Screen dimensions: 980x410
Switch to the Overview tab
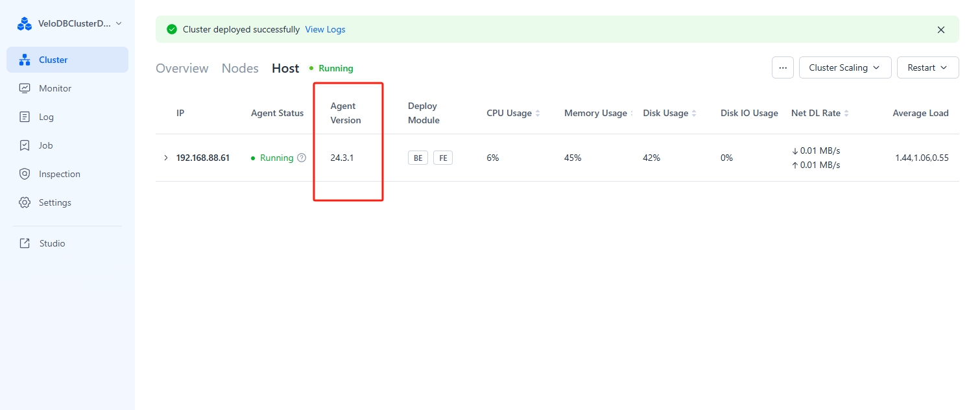(x=182, y=68)
